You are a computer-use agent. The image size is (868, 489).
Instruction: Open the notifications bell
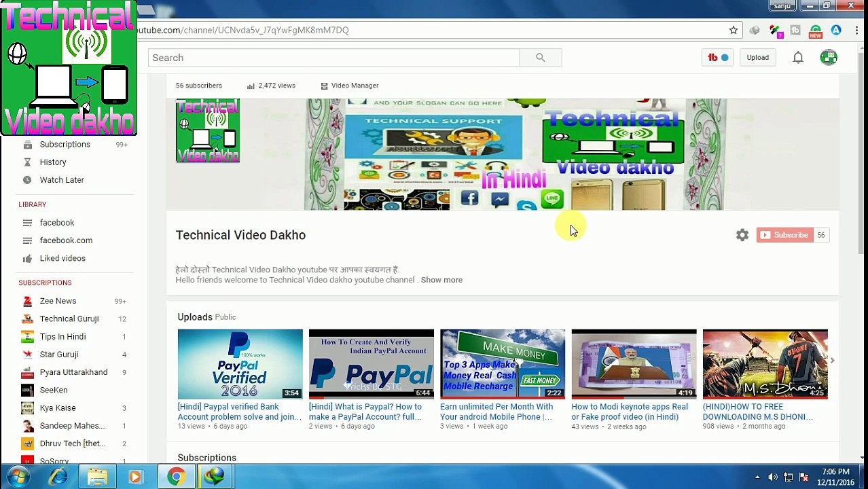tap(798, 58)
